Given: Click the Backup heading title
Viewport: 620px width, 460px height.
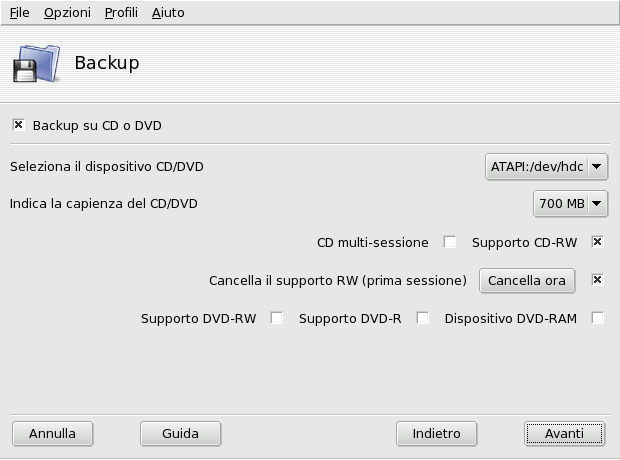Looking at the screenshot, I should pos(107,63).
